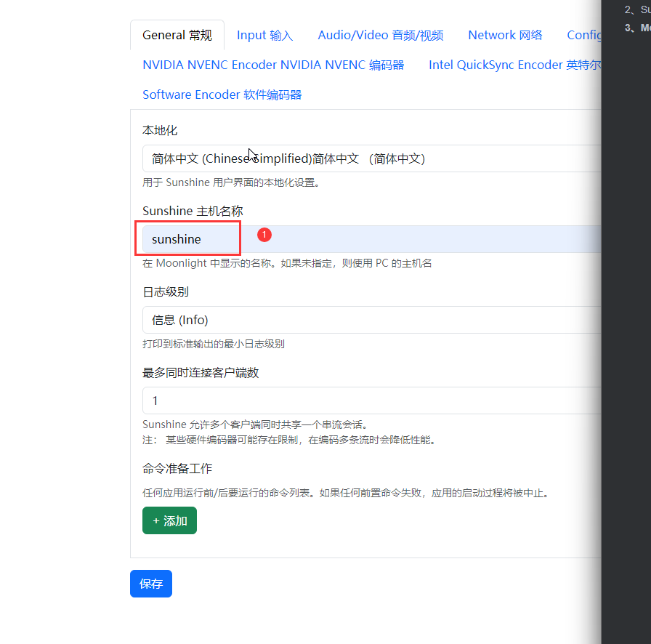Switch to the Input 输入 tab
This screenshot has width=651, height=644.
265,36
